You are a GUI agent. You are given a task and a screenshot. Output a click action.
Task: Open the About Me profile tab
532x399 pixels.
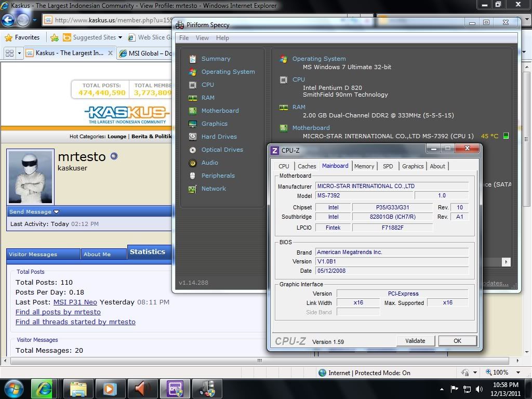click(x=103, y=255)
